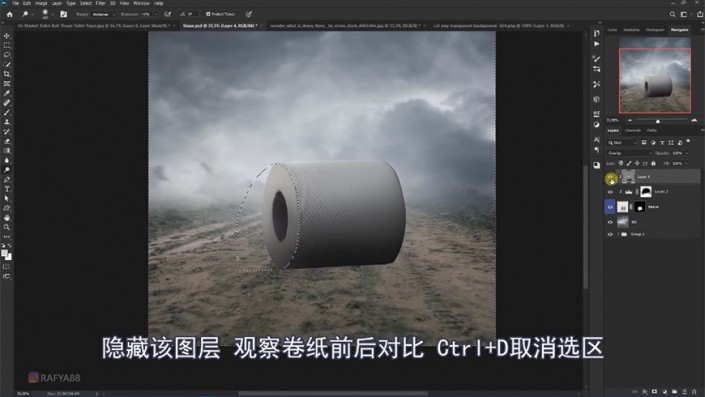Select the Zoom tool
The width and height of the screenshot is (705, 397).
pyautogui.click(x=7, y=227)
